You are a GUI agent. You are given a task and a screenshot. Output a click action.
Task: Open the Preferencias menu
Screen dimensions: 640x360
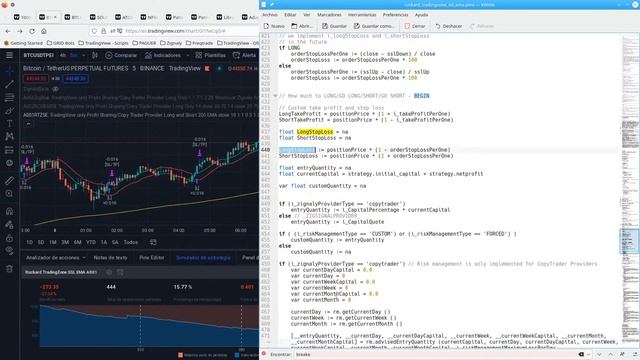click(x=395, y=15)
